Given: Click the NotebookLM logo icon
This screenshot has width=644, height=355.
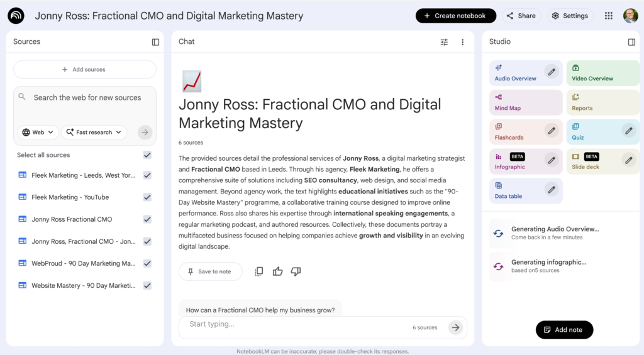Looking at the screenshot, I should 16,16.
